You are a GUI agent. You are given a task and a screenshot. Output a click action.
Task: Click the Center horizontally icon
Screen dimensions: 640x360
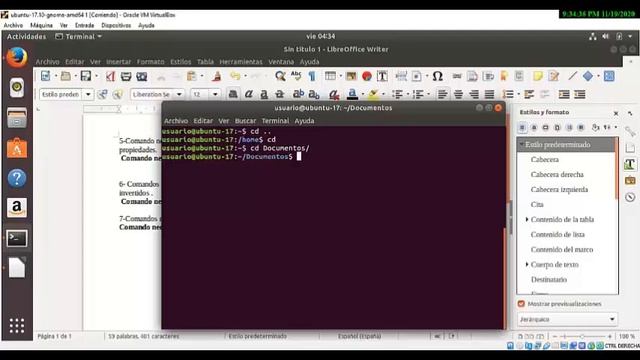point(458,94)
